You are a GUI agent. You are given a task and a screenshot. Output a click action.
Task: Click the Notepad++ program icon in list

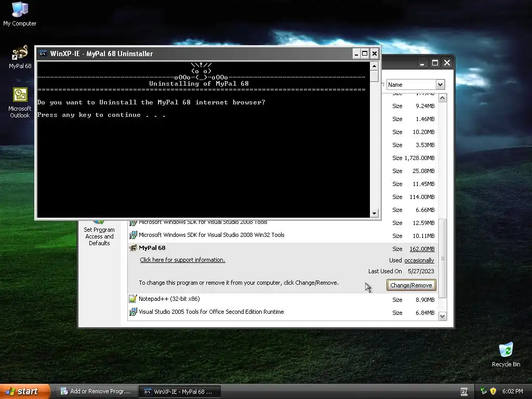(x=133, y=299)
